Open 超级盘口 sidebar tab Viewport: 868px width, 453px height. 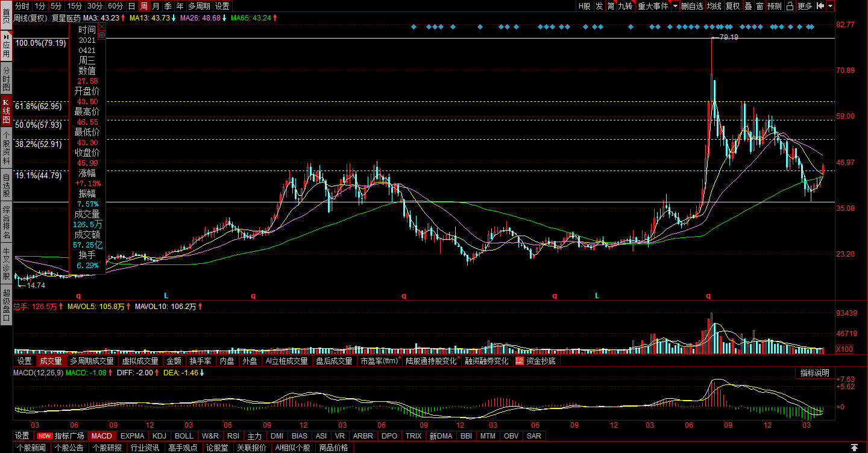coord(6,305)
